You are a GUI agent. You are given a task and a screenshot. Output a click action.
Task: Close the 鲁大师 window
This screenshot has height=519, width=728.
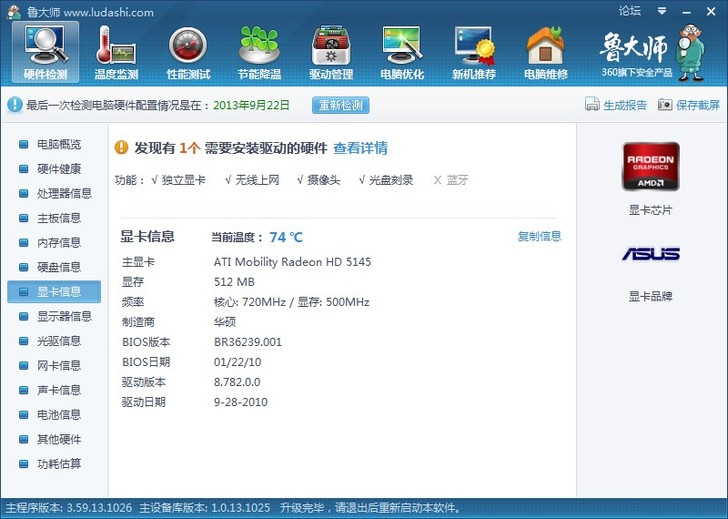tap(711, 11)
